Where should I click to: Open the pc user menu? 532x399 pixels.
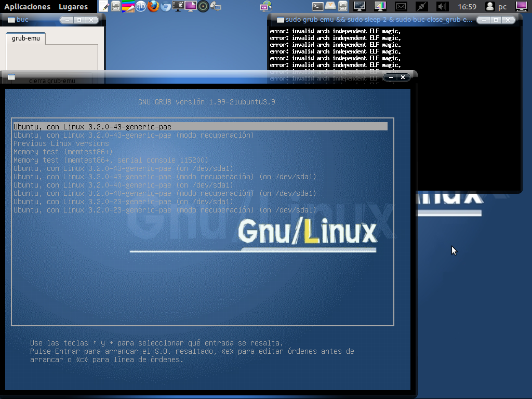click(496, 6)
